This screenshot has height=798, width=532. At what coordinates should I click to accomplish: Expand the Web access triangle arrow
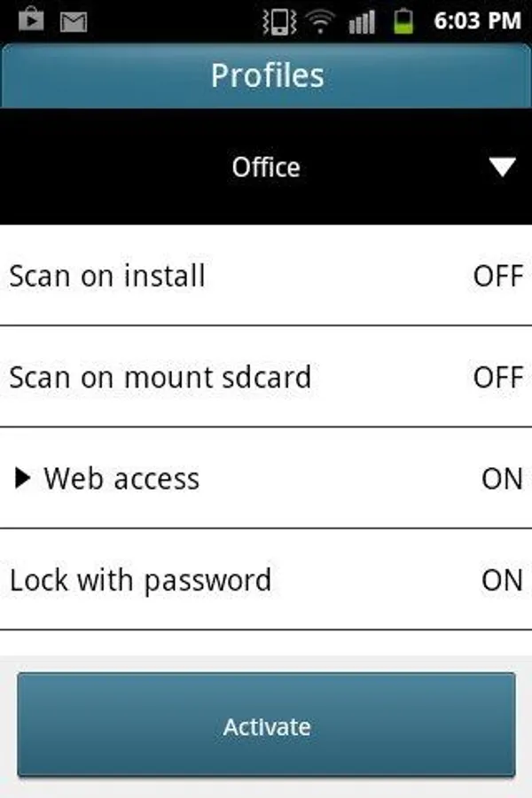(x=24, y=479)
